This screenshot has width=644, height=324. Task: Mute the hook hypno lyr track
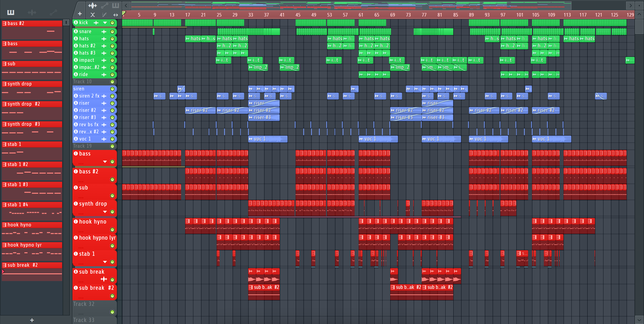[112, 246]
